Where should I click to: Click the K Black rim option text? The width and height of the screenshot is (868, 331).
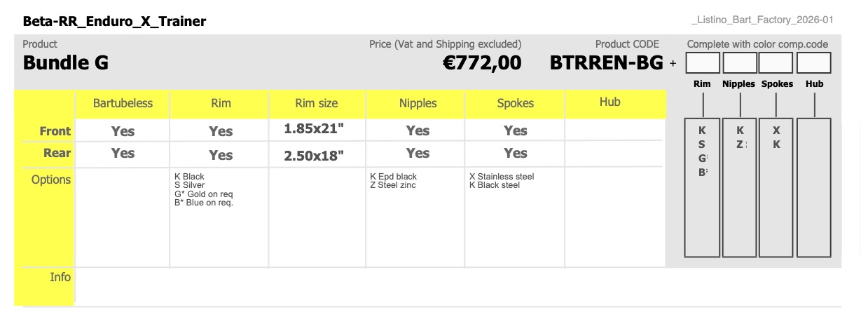pyautogui.click(x=189, y=177)
